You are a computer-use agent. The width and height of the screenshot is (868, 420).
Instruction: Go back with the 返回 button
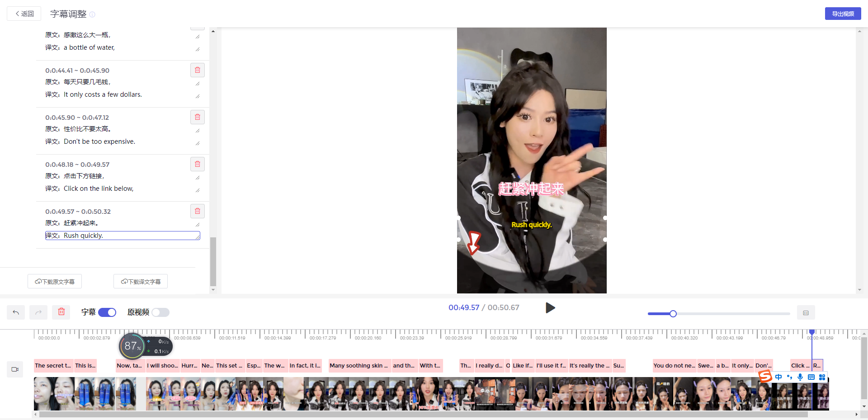(24, 14)
